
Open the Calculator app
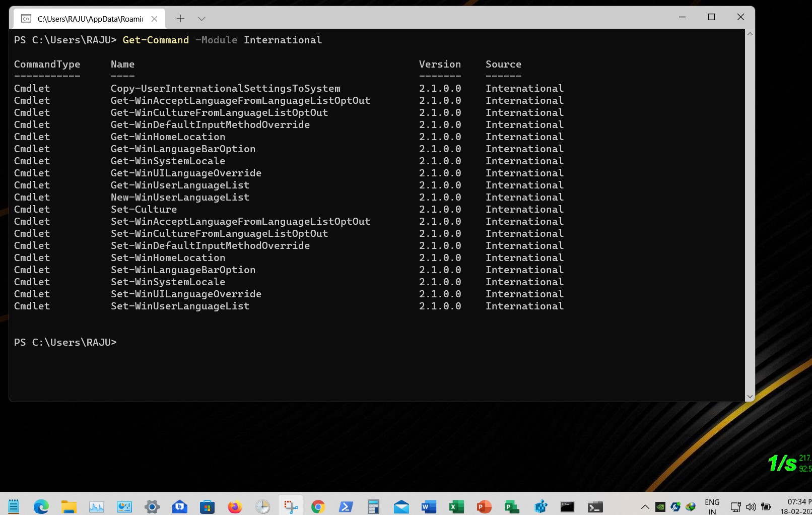(373, 506)
